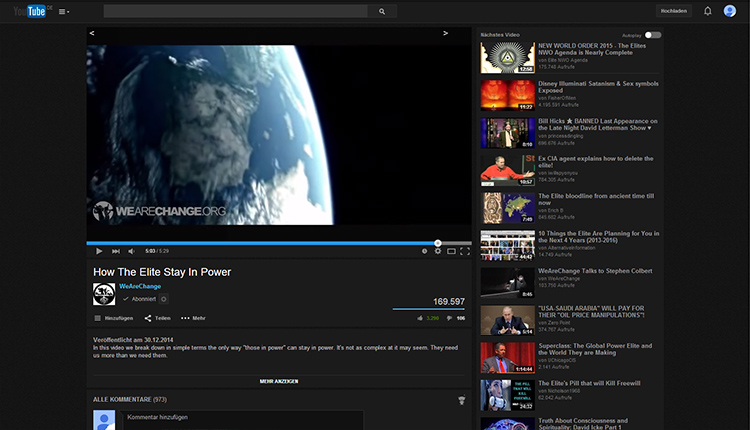Switch to theater mode
The height and width of the screenshot is (430, 750).
tap(451, 251)
